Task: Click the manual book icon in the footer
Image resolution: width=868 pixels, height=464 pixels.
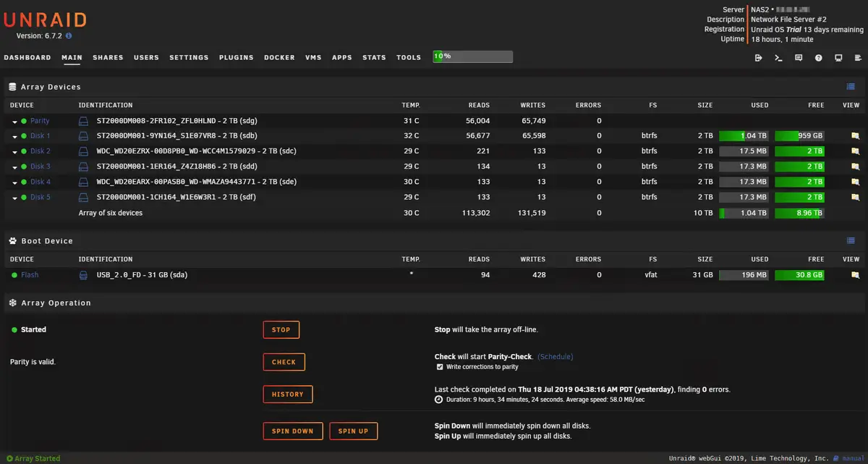Action: click(836, 458)
